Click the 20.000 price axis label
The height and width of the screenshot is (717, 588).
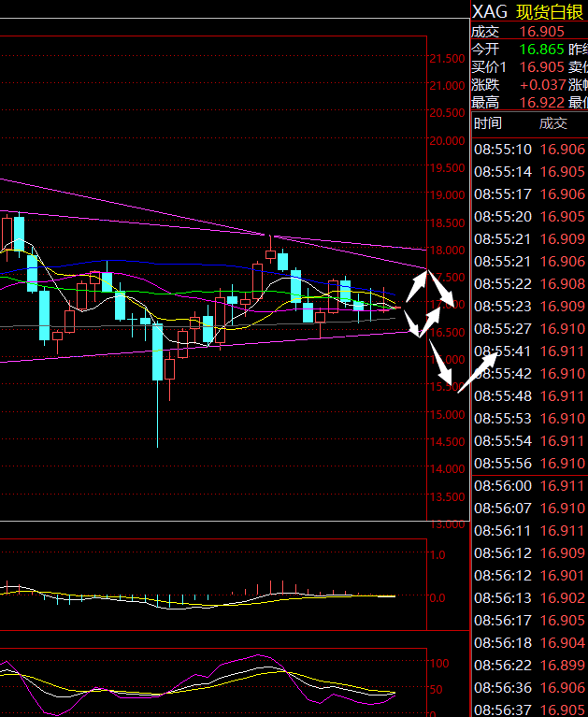click(x=447, y=141)
